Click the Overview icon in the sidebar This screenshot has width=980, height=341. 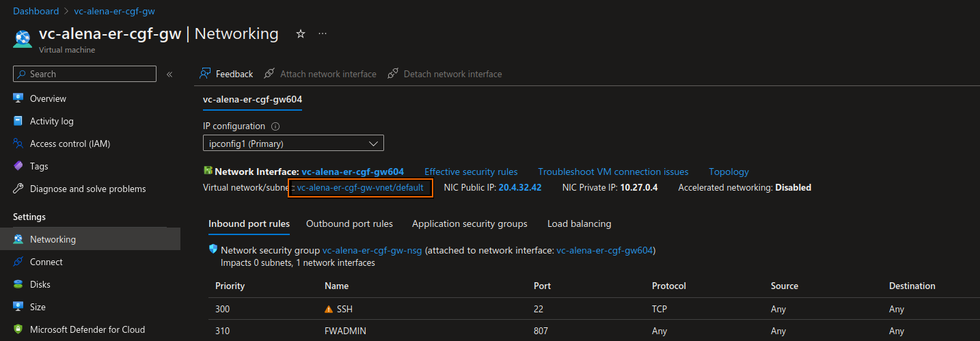[x=18, y=98]
